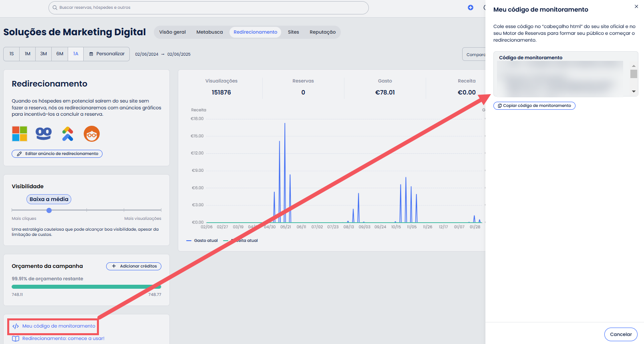
Task: Click the blue owl-eyes network icon
Action: [44, 134]
